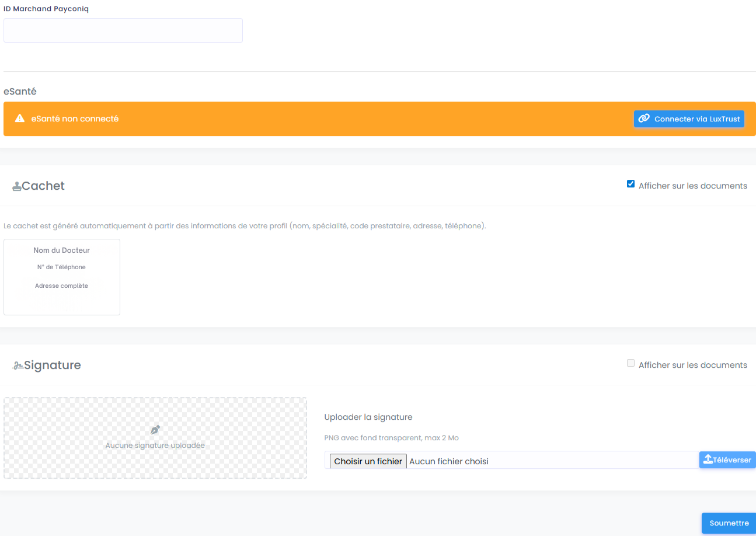Screen dimensions: 756x536
Task: Click the eSanté non connecté alert text
Action: [75, 119]
